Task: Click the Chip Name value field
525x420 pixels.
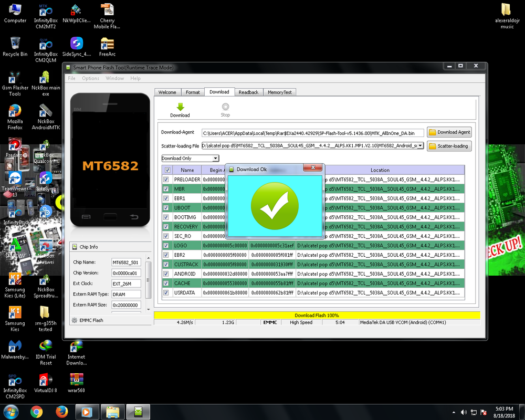Action: pyautogui.click(x=126, y=262)
